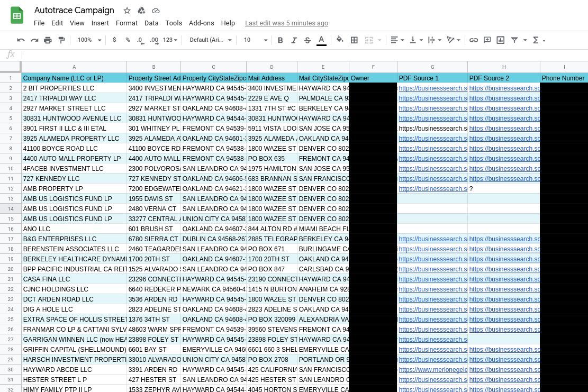Click the insert comment icon
This screenshot has width=588, height=392.
tap(487, 40)
